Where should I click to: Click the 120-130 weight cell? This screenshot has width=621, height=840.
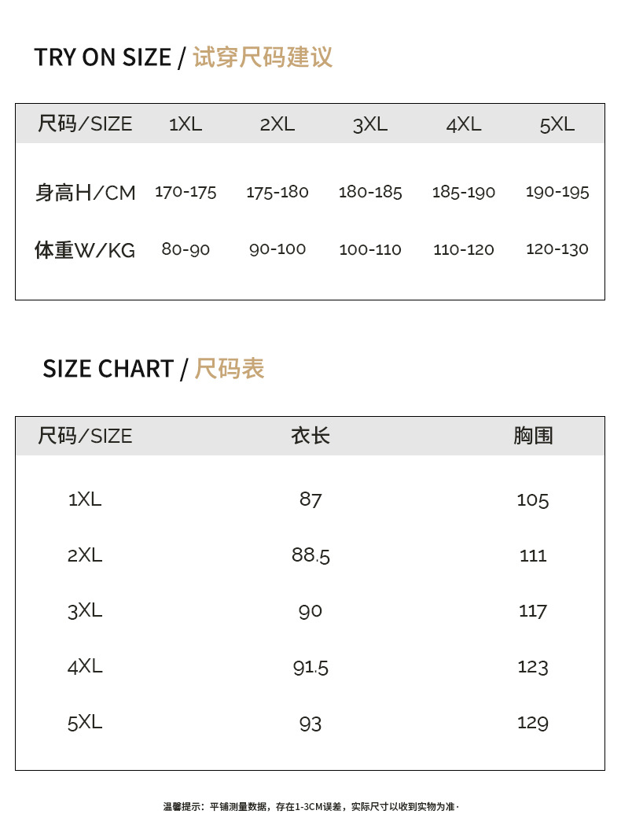tap(557, 249)
